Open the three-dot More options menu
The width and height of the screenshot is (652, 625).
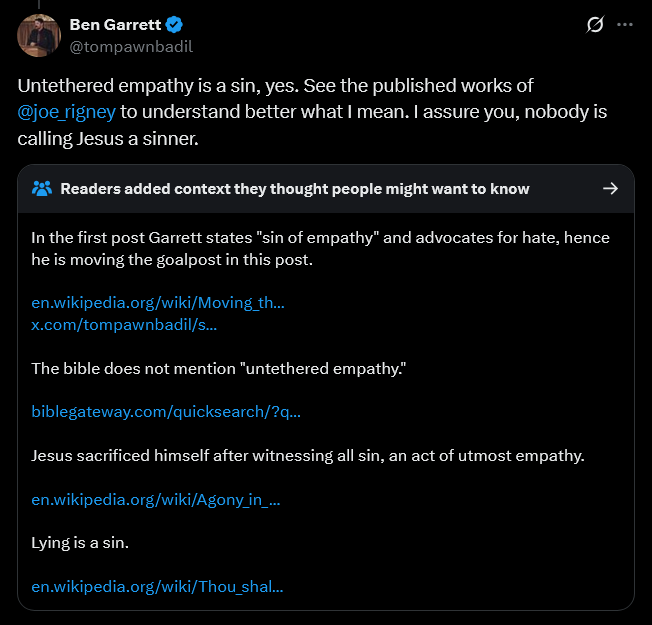[625, 25]
